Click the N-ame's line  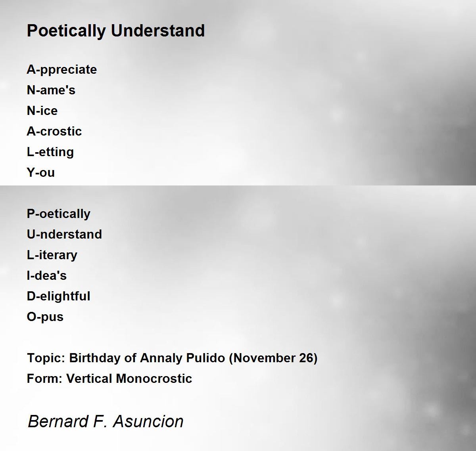coord(51,90)
